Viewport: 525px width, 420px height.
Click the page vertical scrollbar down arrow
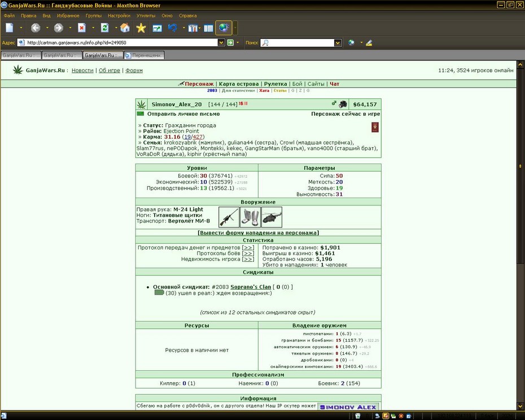[x=520, y=406]
